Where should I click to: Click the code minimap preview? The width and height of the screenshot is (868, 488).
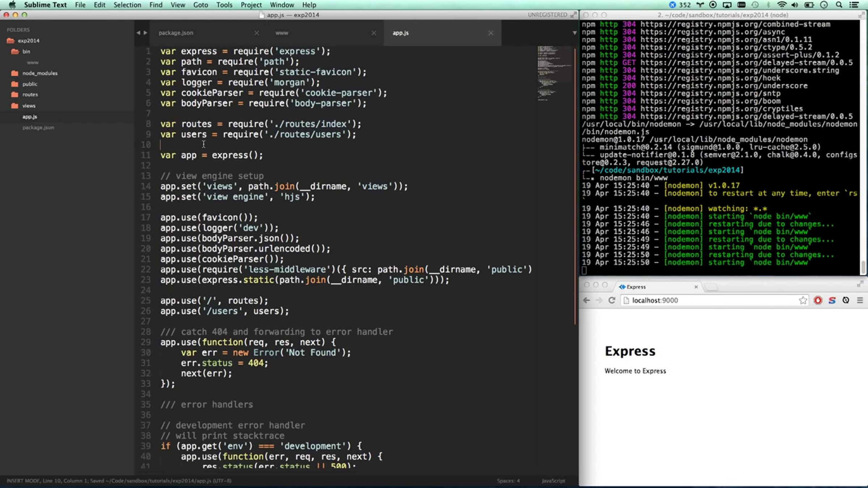(551, 72)
